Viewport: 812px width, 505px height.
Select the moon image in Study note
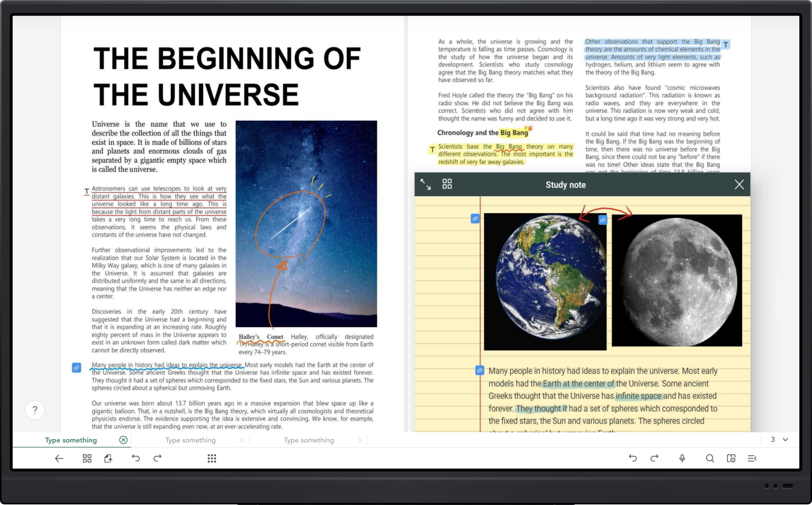677,280
